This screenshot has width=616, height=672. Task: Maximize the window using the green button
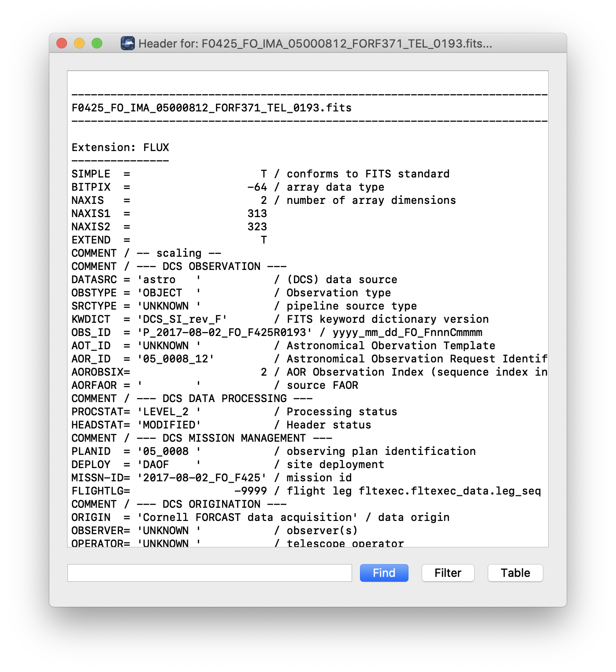tap(96, 44)
